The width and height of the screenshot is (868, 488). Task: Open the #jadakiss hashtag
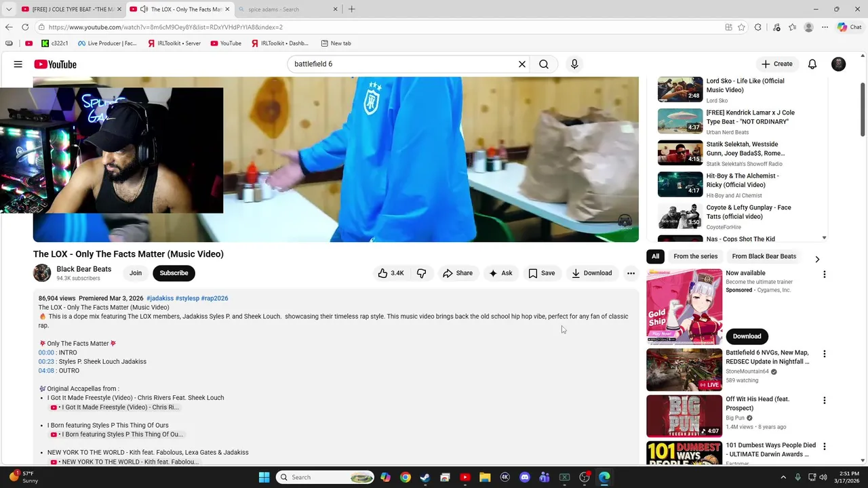pos(160,298)
